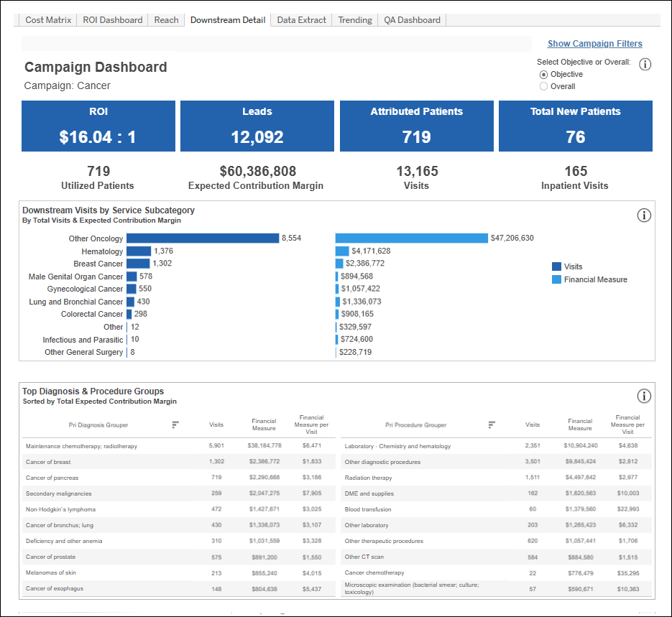Image resolution: width=672 pixels, height=617 pixels.
Task: Open the ROI Dashboard tab
Action: click(113, 20)
